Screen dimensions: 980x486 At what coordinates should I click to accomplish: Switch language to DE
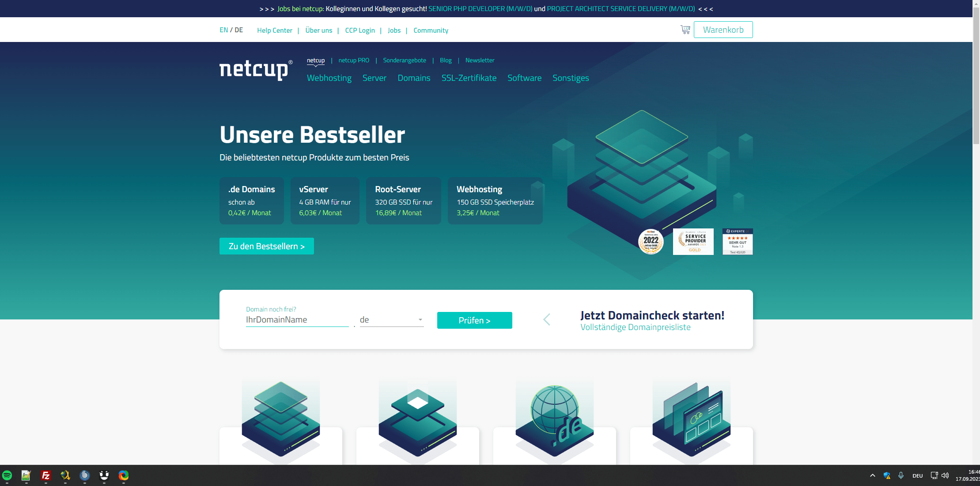pyautogui.click(x=238, y=30)
